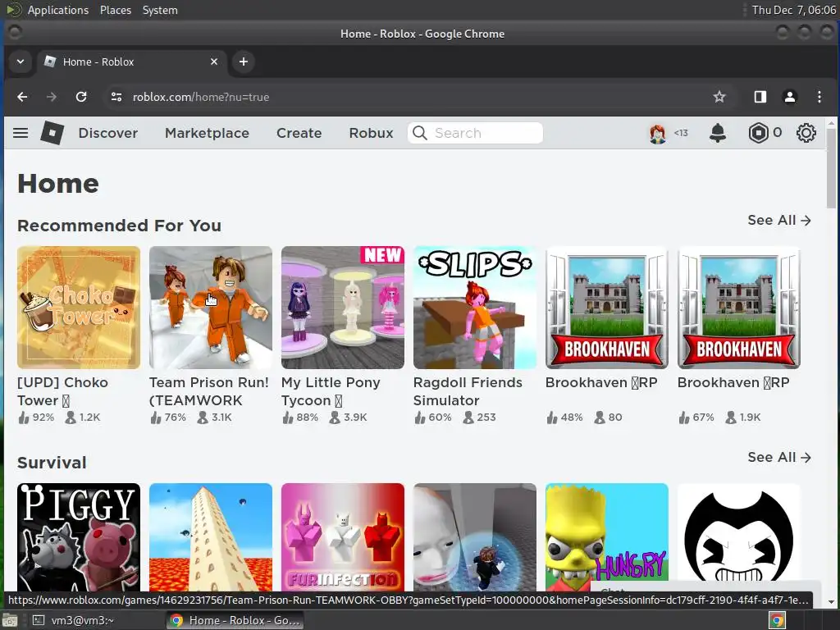
Task: Open the My Little Pony Tycoon thumbnail
Action: coord(343,308)
